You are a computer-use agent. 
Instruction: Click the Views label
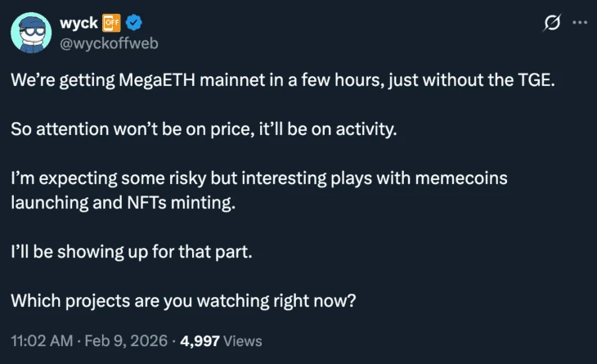coord(243,339)
